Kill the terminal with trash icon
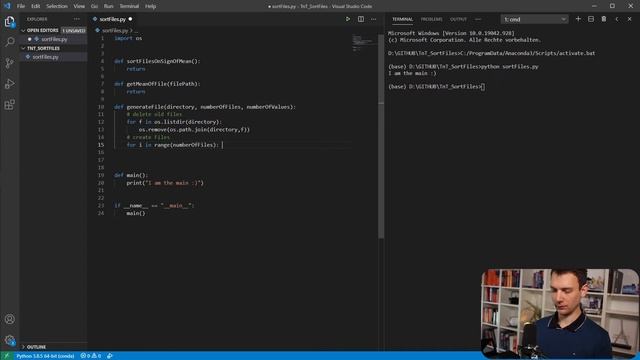Image resolution: width=640 pixels, height=360 pixels. (x=604, y=19)
